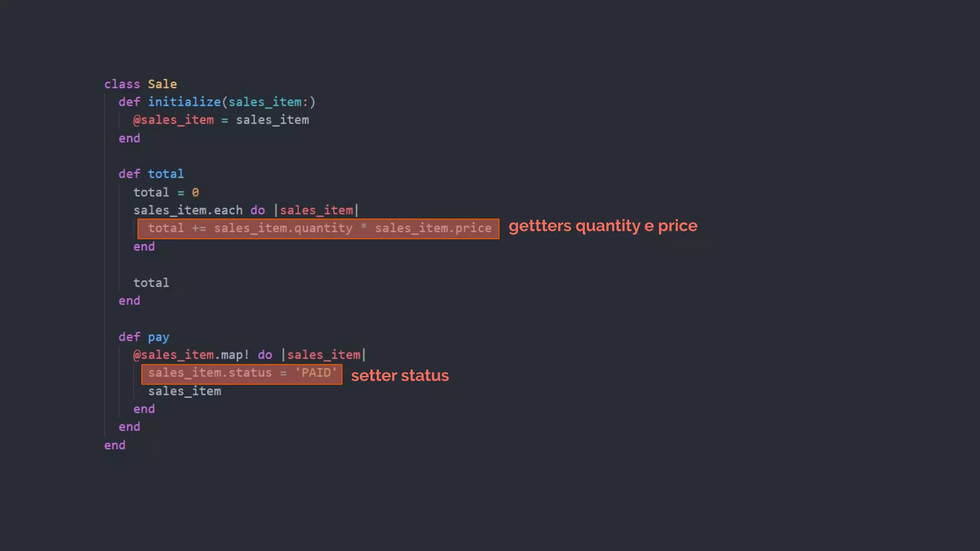The height and width of the screenshot is (551, 980).
Task: Click the 'setter status' annotation text
Action: coord(400,376)
